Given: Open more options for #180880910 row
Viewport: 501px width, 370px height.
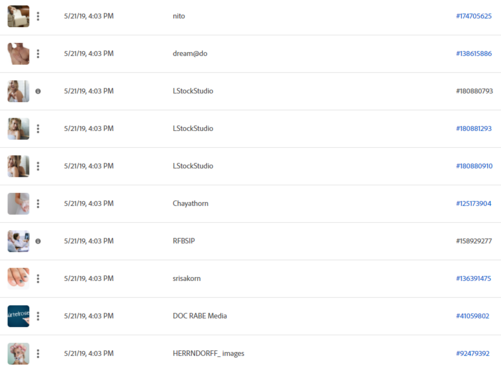Looking at the screenshot, I should pyautogui.click(x=38, y=166).
